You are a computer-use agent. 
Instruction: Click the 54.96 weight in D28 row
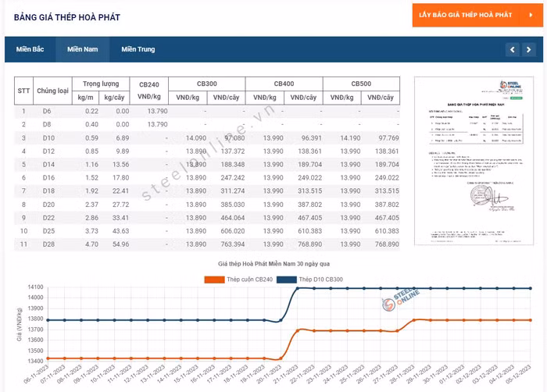120,244
